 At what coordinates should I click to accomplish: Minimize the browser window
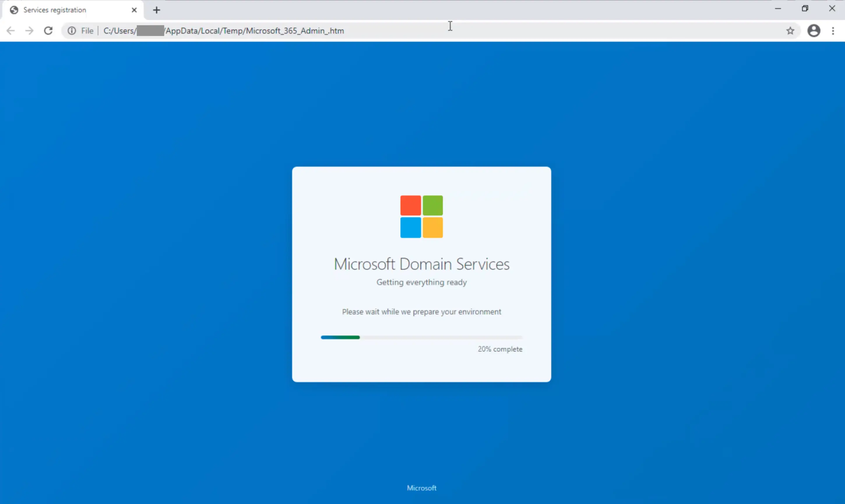point(778,8)
